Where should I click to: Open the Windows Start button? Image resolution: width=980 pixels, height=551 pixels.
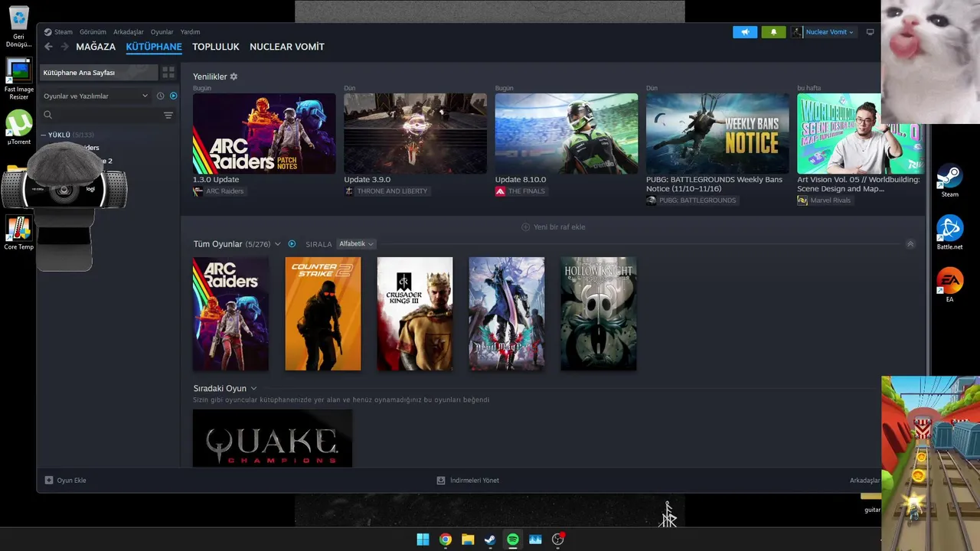(423, 540)
